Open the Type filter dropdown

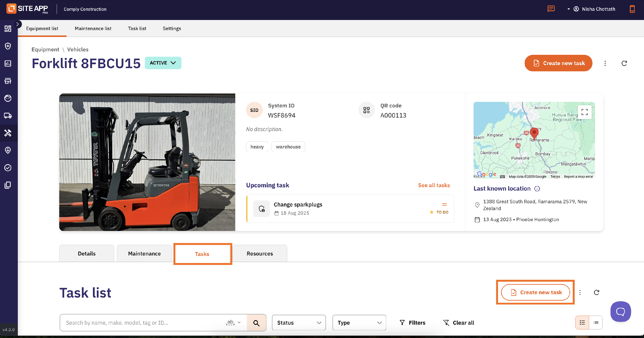[359, 323]
